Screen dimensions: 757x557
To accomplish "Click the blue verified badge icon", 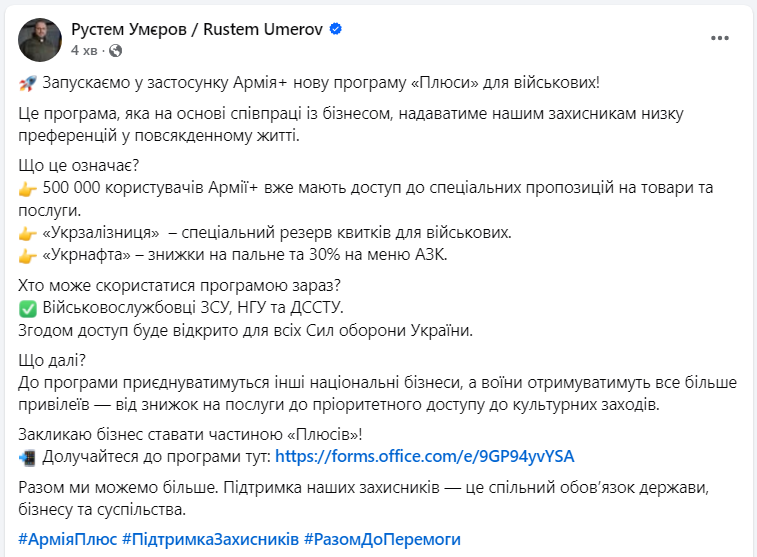I will tap(336, 29).
